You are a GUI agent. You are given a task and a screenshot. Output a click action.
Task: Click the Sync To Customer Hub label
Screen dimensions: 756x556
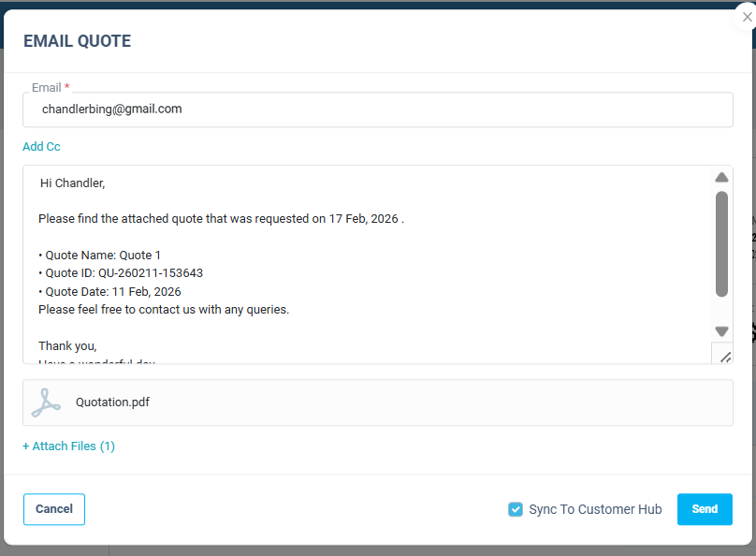pyautogui.click(x=595, y=509)
